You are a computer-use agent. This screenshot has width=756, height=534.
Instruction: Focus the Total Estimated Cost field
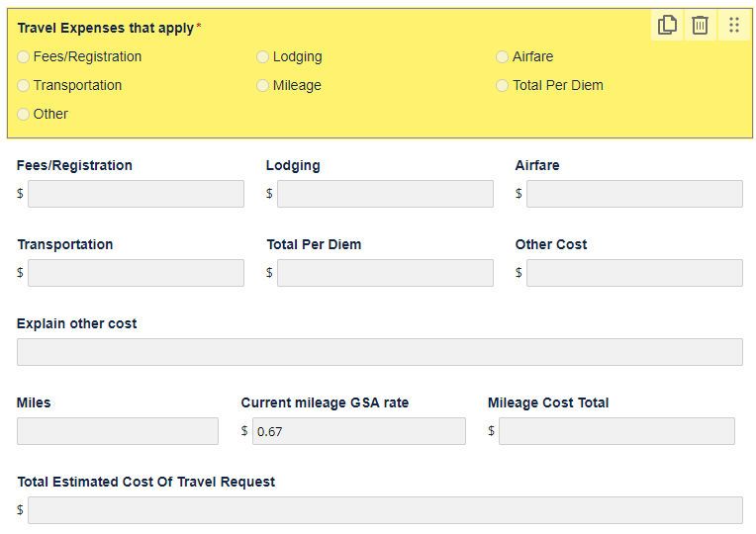point(385,510)
